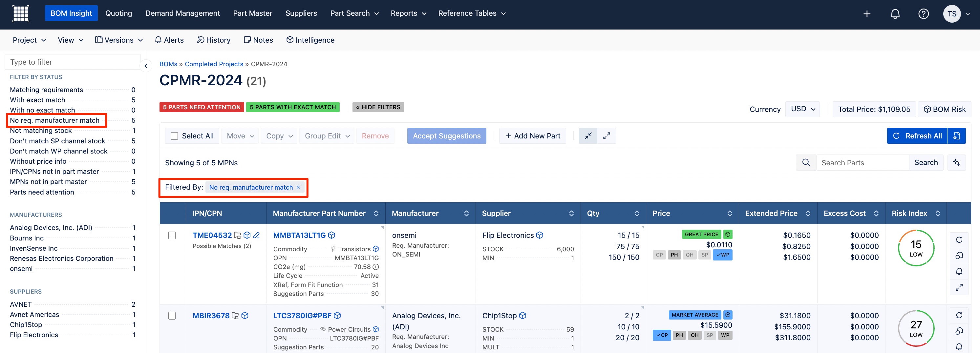Toggle PH price option in TME04532 row
Viewport: 980px width, 353px height.
[674, 255]
